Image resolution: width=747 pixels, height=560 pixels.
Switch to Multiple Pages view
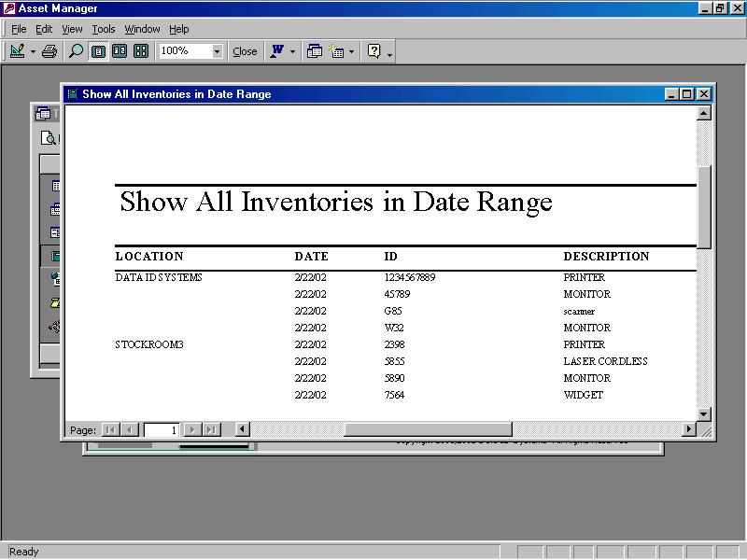click(141, 51)
